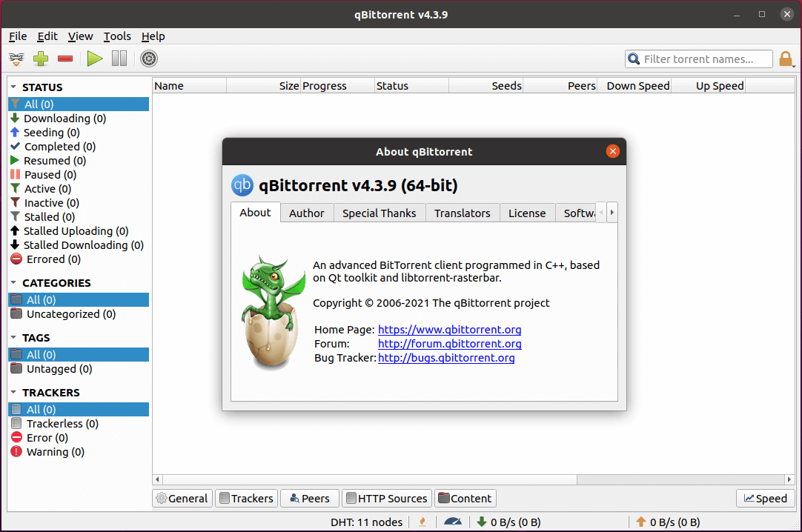Click the dragon mascot image
Viewport: 802px width, 532px height.
point(273,312)
